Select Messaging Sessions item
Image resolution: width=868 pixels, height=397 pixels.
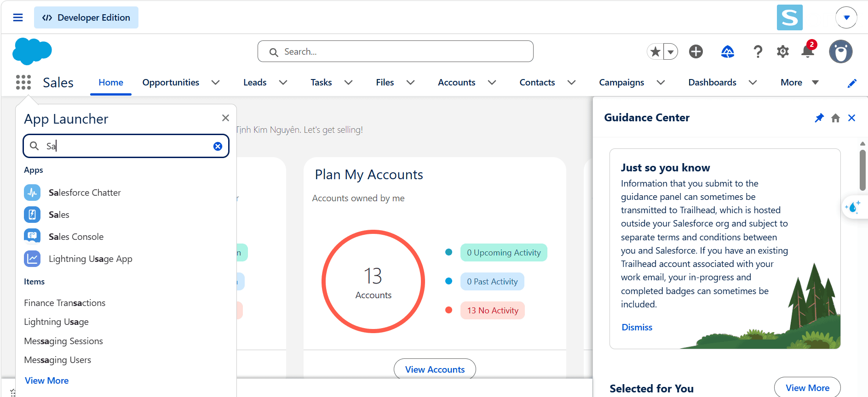click(63, 341)
